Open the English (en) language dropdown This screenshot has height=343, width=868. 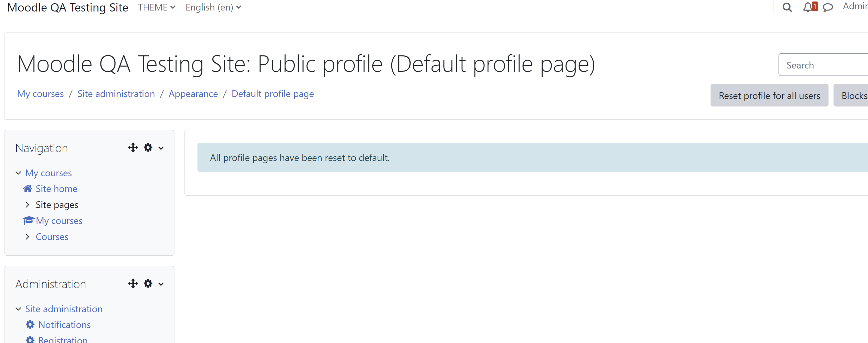(213, 7)
